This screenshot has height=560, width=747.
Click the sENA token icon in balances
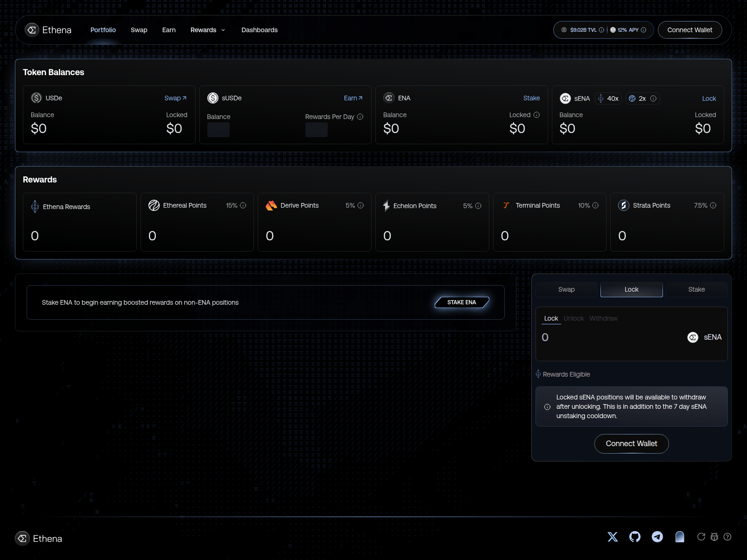(565, 98)
